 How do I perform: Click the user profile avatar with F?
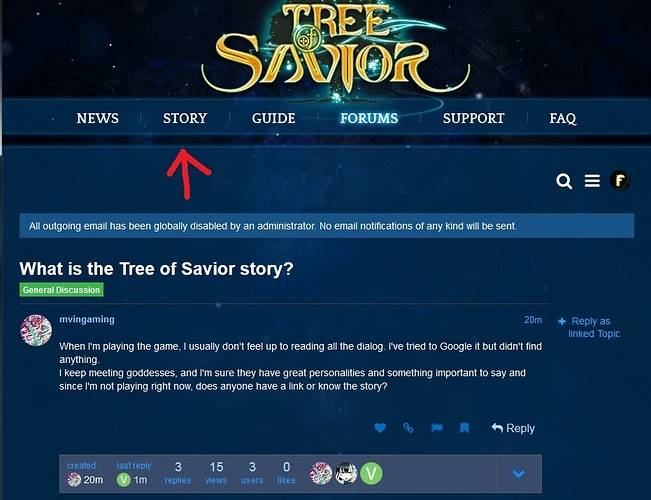[619, 181]
